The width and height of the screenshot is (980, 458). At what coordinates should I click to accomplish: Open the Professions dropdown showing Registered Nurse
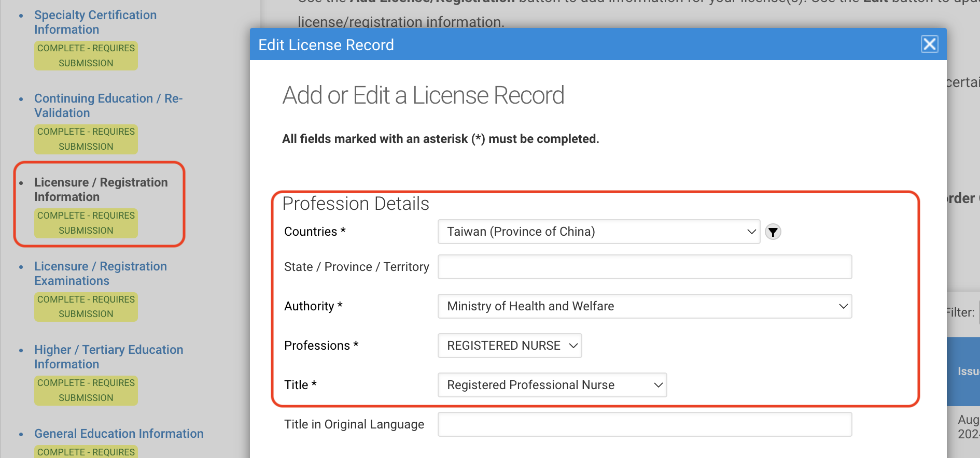509,346
